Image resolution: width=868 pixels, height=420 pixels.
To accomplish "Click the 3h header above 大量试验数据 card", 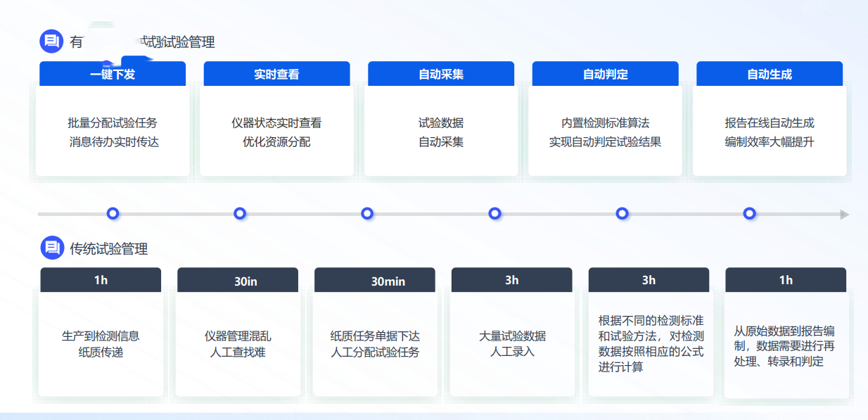I will click(512, 280).
